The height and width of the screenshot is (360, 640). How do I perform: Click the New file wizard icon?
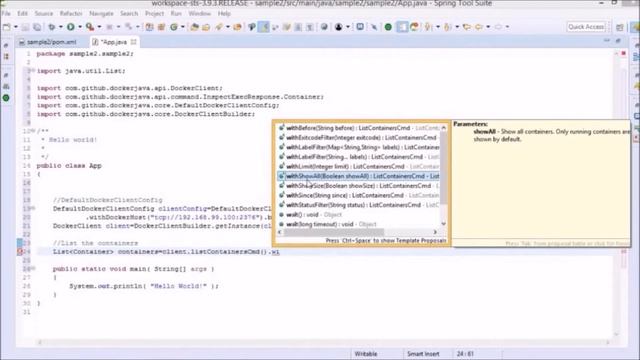pos(7,27)
